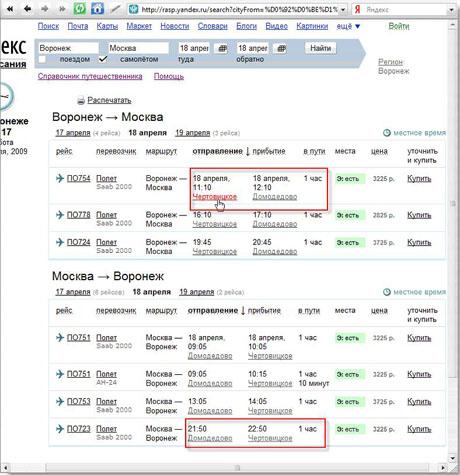Open the Поиск link

48,26
